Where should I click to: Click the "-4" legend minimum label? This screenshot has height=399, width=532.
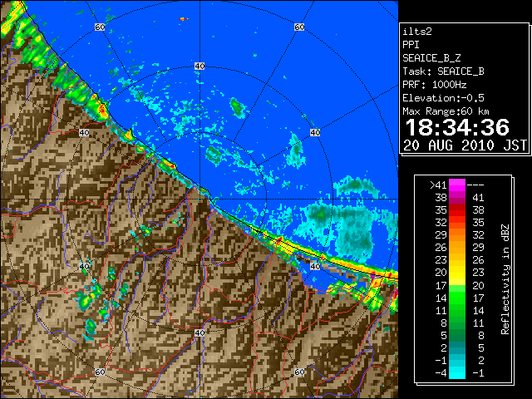tap(441, 373)
